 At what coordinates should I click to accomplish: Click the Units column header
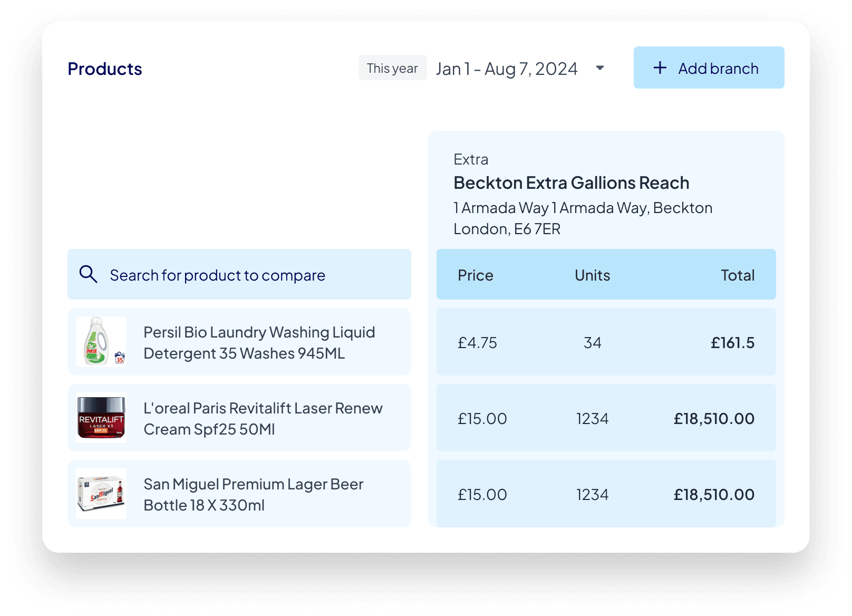click(x=592, y=275)
